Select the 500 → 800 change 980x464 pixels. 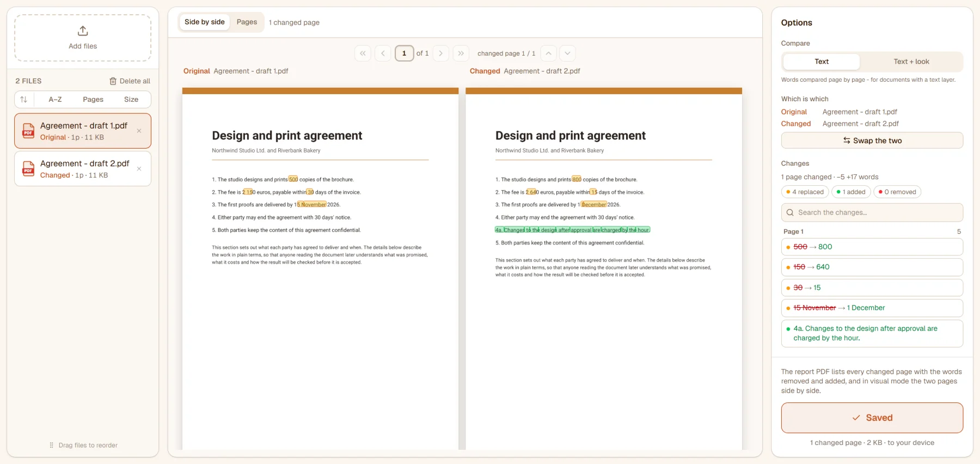(x=872, y=247)
